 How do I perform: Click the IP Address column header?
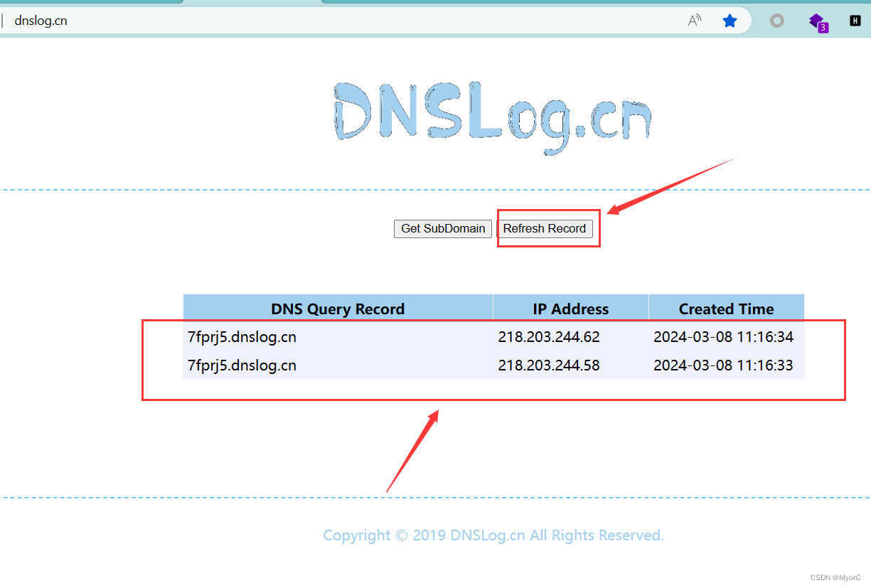coord(571,309)
